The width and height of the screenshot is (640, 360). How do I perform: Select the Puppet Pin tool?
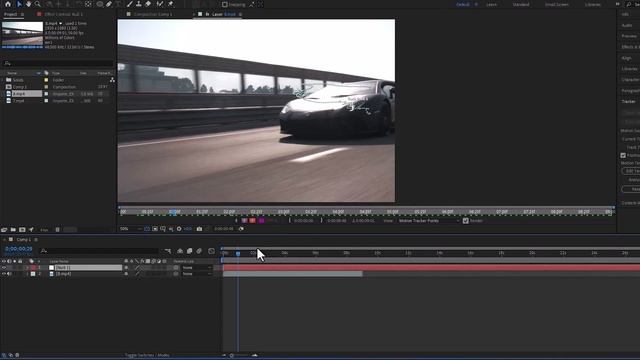point(171,4)
